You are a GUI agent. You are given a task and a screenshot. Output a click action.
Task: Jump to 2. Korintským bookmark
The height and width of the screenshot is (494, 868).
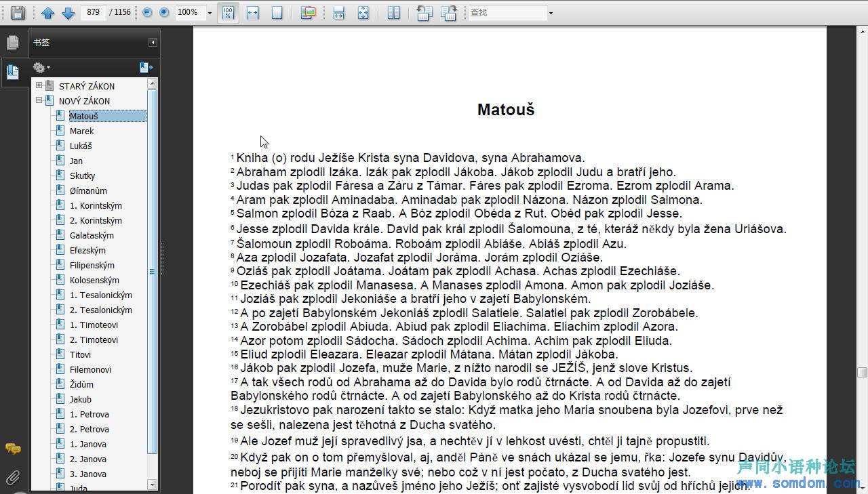point(96,220)
